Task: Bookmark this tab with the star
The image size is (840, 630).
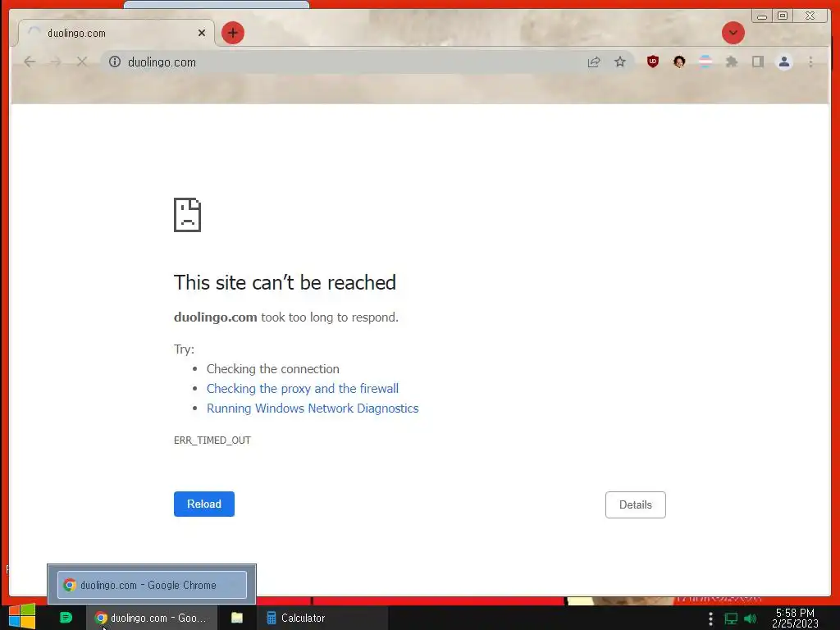Action: [x=620, y=62]
